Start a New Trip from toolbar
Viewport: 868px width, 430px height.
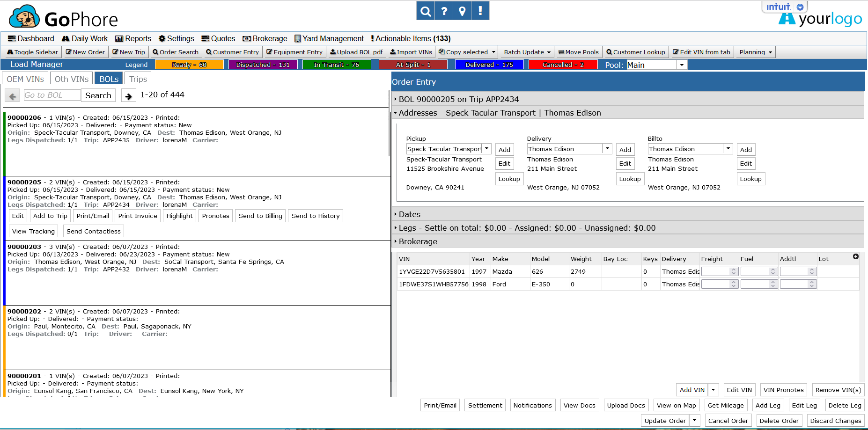129,52
